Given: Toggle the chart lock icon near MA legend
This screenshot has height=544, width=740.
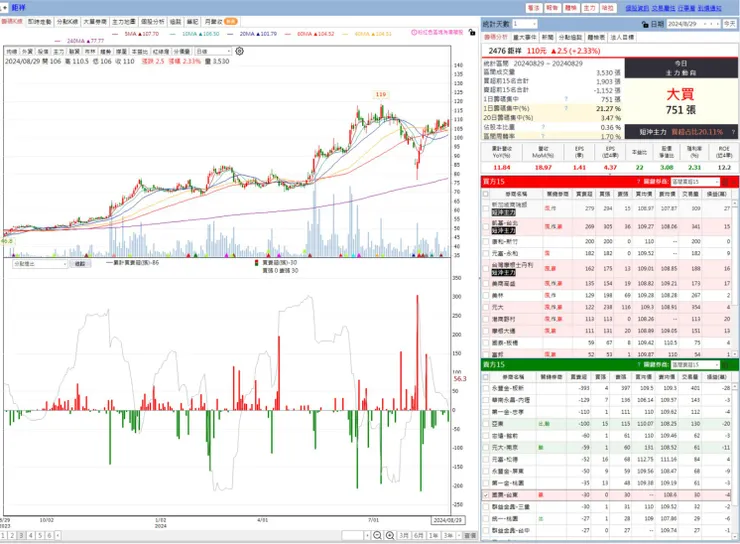Looking at the screenshot, I should click(471, 32).
